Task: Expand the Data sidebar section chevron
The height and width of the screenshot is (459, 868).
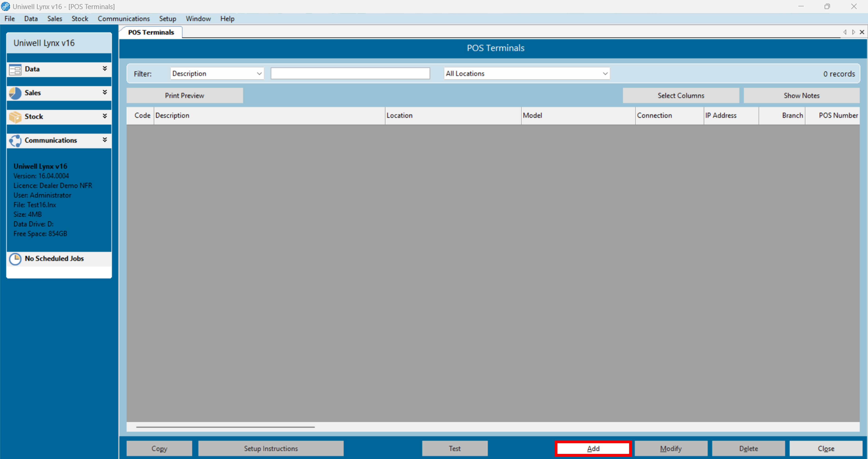Action: point(105,69)
